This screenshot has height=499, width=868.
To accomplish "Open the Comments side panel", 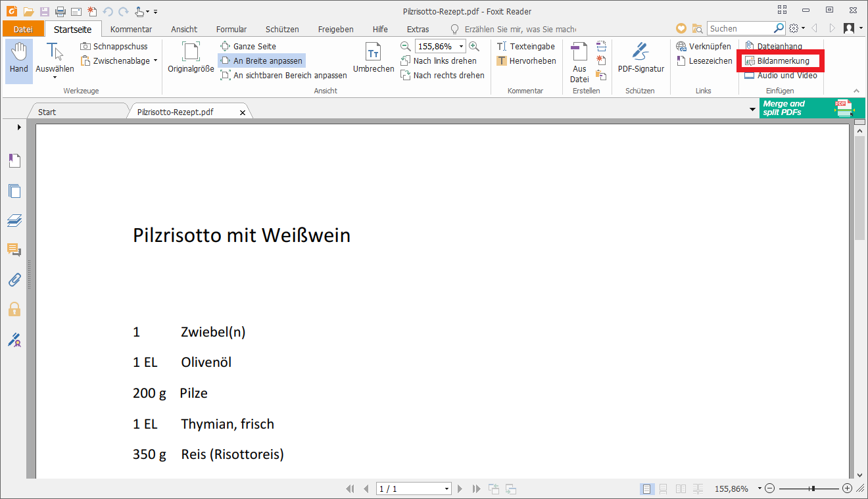I will point(14,250).
